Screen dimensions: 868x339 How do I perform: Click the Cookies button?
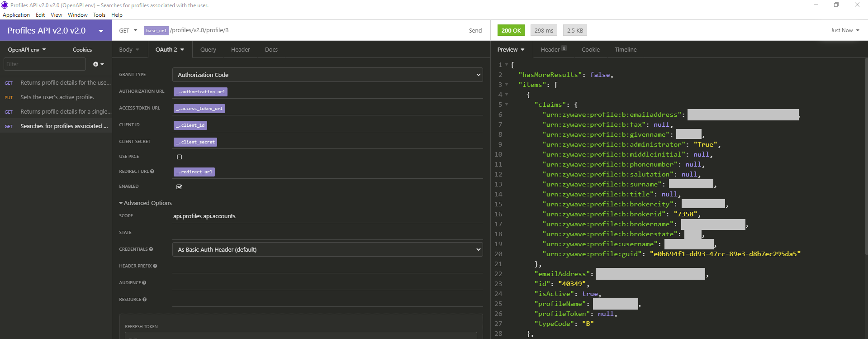point(82,50)
